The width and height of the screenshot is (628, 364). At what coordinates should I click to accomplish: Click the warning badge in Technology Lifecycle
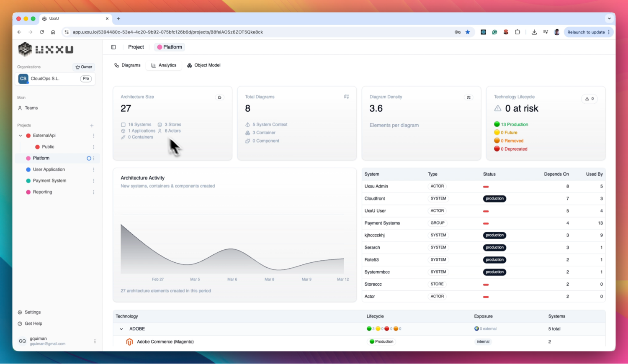tap(589, 99)
